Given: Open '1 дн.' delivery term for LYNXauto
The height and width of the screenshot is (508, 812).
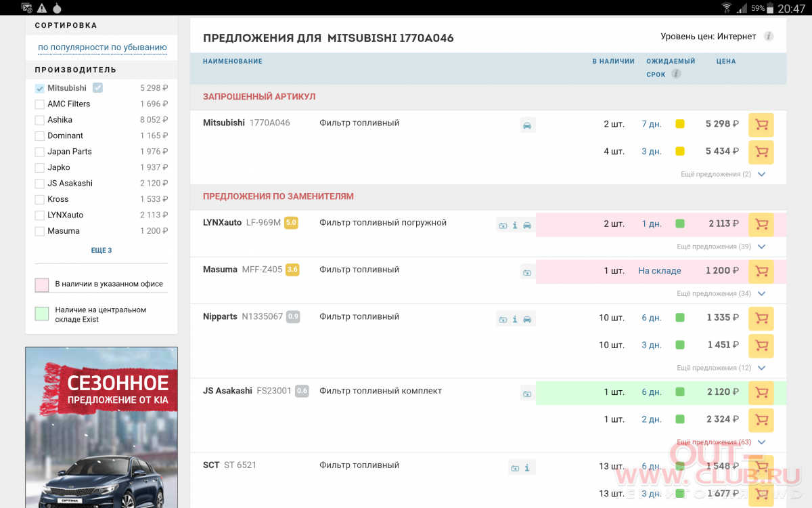Looking at the screenshot, I should tap(652, 224).
